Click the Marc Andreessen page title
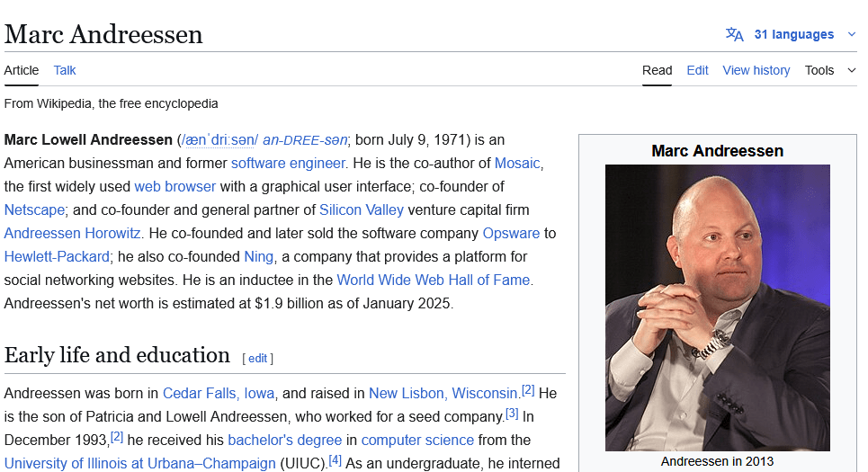This screenshot has width=868, height=472. point(103,34)
